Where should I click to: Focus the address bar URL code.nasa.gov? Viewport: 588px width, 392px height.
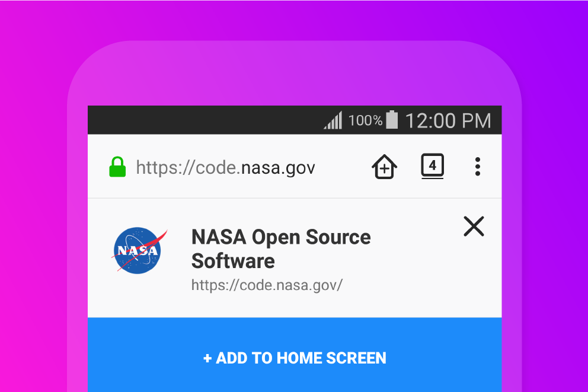225,168
